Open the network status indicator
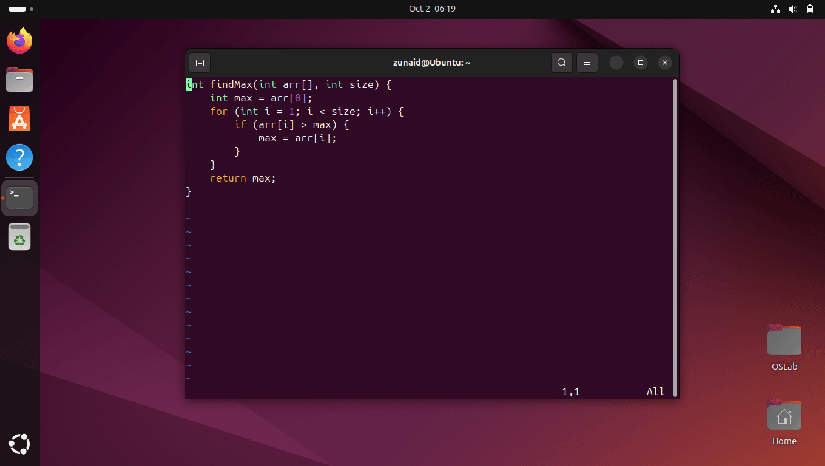The image size is (825, 466). point(775,9)
